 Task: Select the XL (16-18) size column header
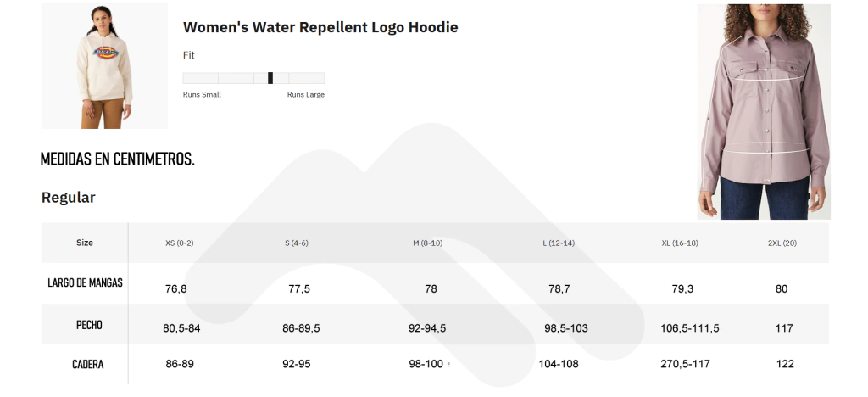680,243
